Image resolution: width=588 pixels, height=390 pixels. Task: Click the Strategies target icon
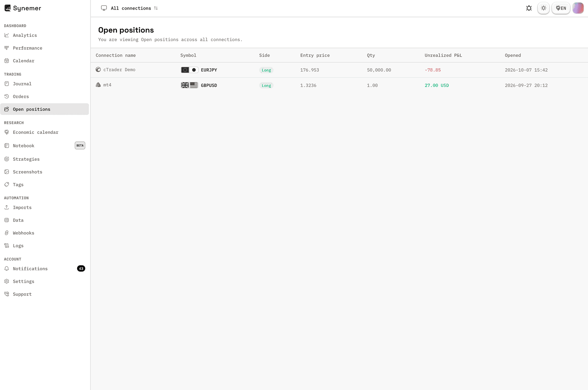click(6, 159)
